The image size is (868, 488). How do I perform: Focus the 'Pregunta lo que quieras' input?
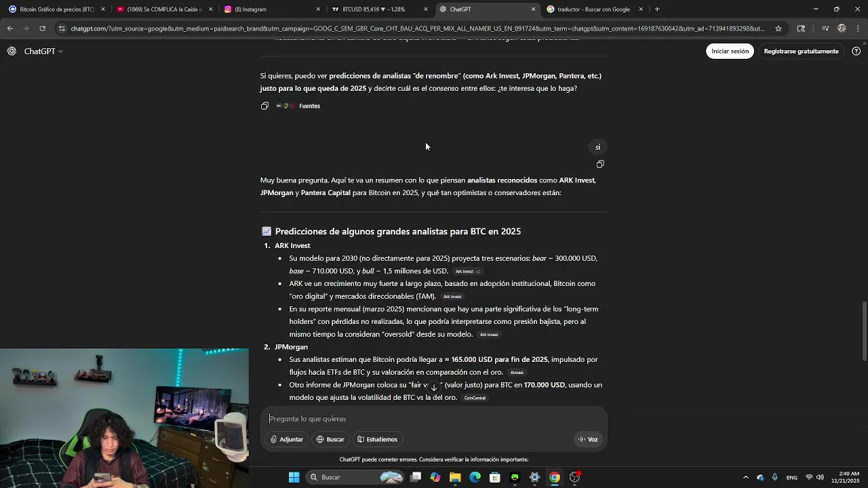(434, 419)
